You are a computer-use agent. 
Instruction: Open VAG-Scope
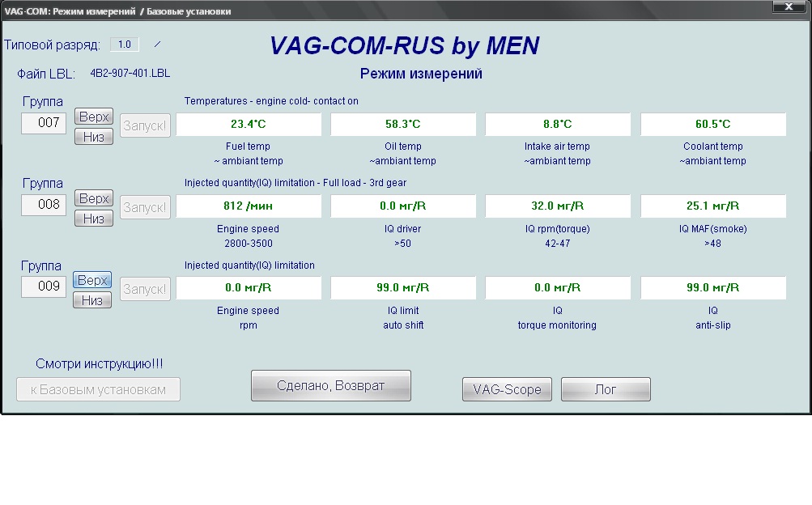click(507, 389)
